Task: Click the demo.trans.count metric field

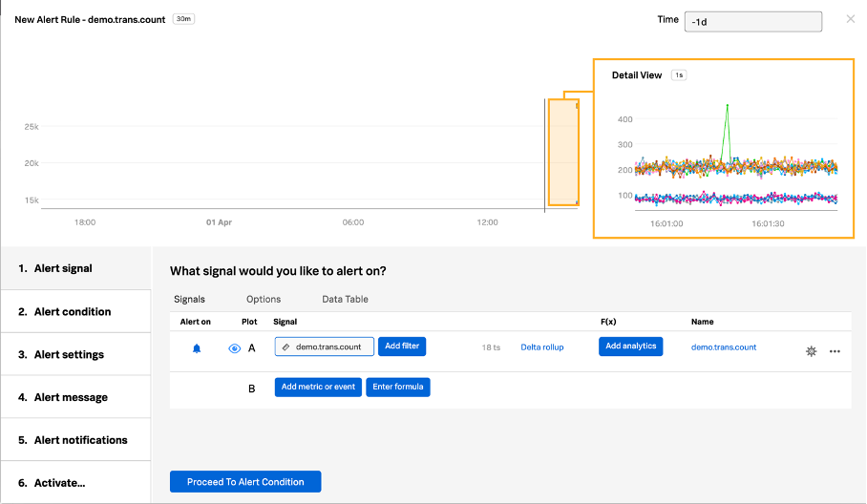Action: pos(325,346)
